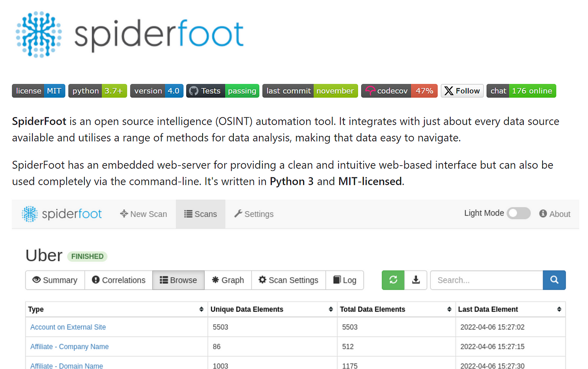Click the GitHub Tests passing badge
Image resolution: width=588 pixels, height=369 pixels.
pyautogui.click(x=223, y=91)
